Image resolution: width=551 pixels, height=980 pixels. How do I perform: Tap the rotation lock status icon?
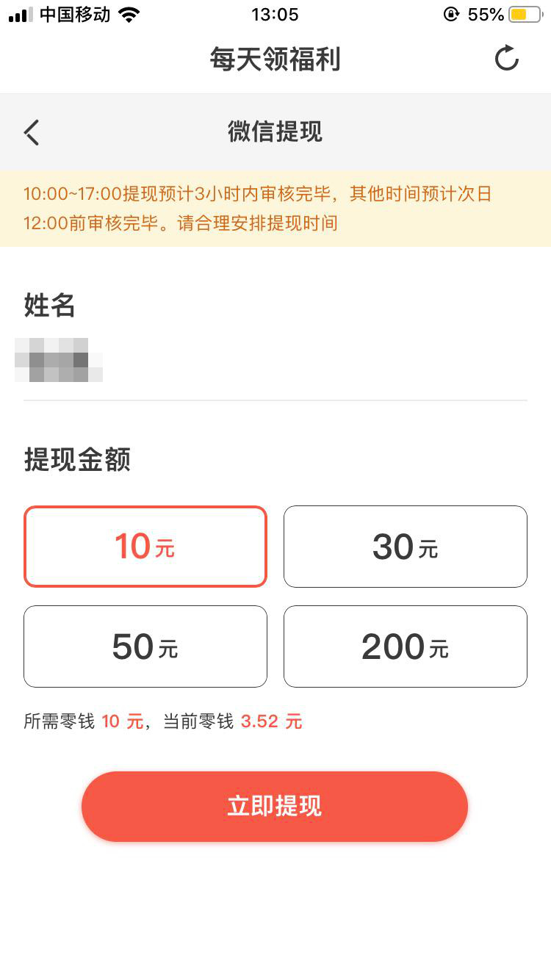pos(451,15)
